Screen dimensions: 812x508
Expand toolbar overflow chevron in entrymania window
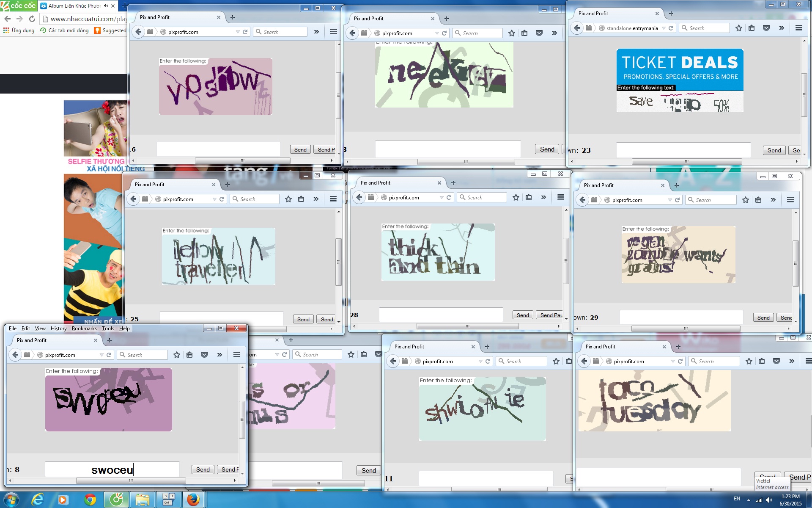tap(782, 28)
